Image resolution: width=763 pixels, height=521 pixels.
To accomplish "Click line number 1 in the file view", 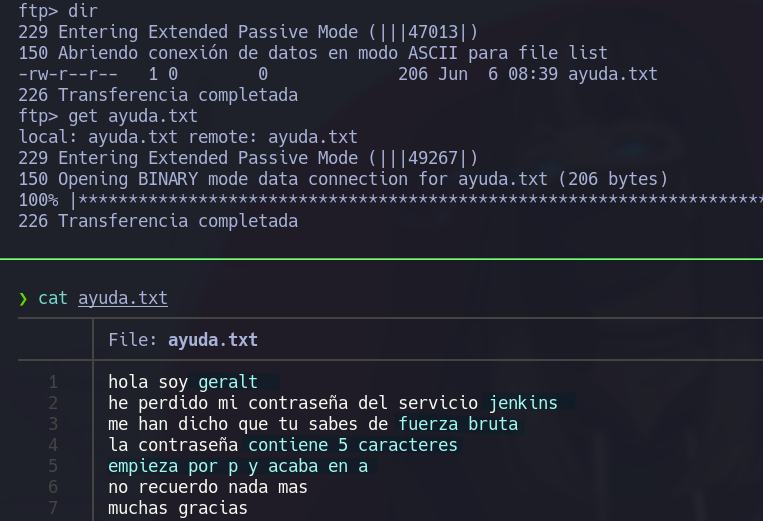I will coord(53,382).
